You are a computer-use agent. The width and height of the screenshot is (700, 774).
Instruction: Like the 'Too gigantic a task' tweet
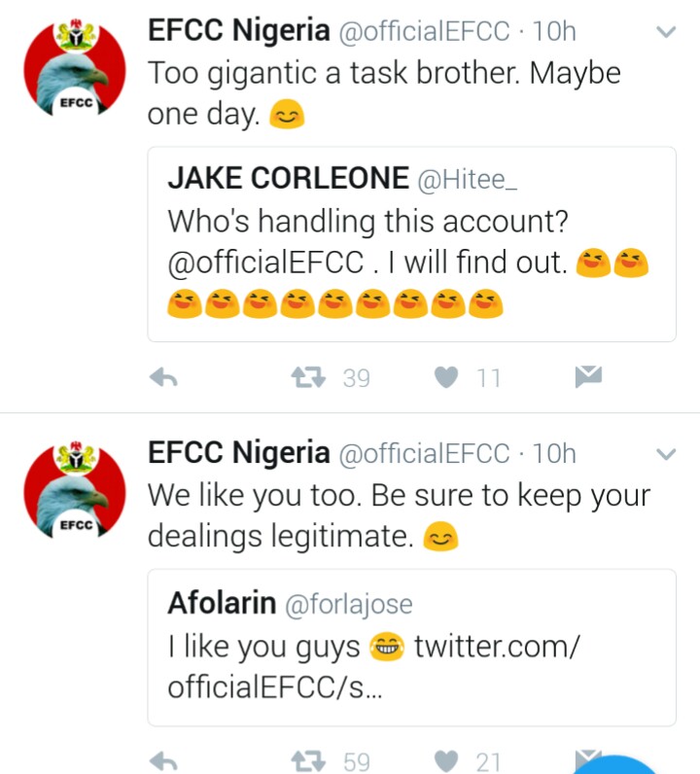point(445,377)
